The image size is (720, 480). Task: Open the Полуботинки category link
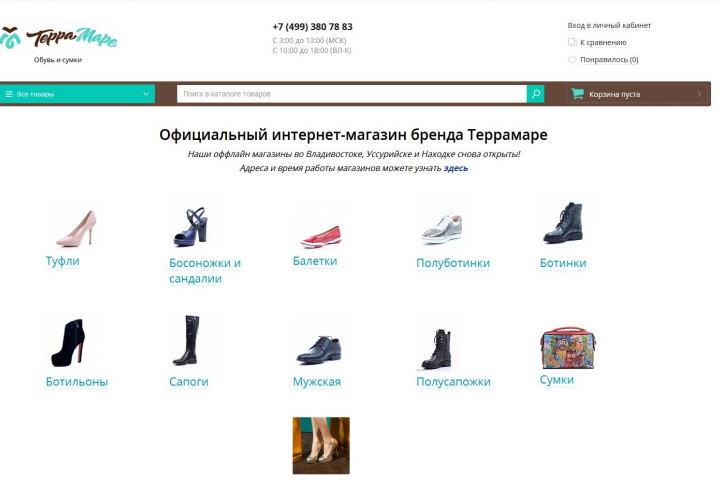(x=453, y=263)
